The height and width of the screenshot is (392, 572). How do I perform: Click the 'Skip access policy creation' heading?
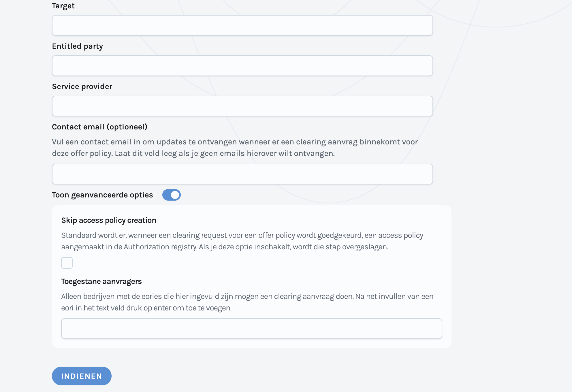109,220
